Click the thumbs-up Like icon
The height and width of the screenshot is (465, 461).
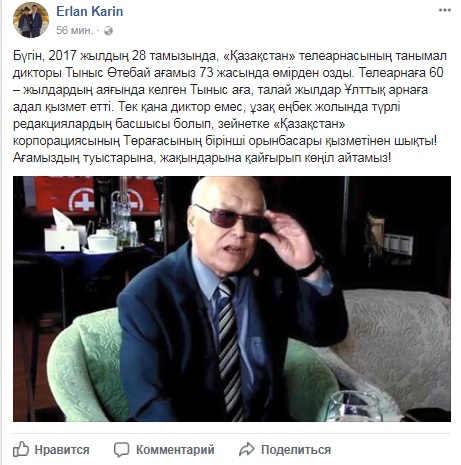pos(21,449)
